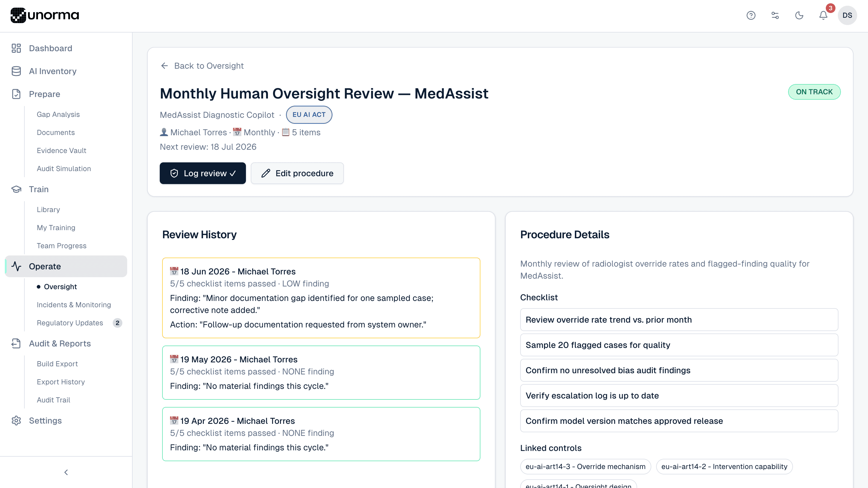Click the calendar icon beside 18 Jun 2026

pyautogui.click(x=174, y=271)
